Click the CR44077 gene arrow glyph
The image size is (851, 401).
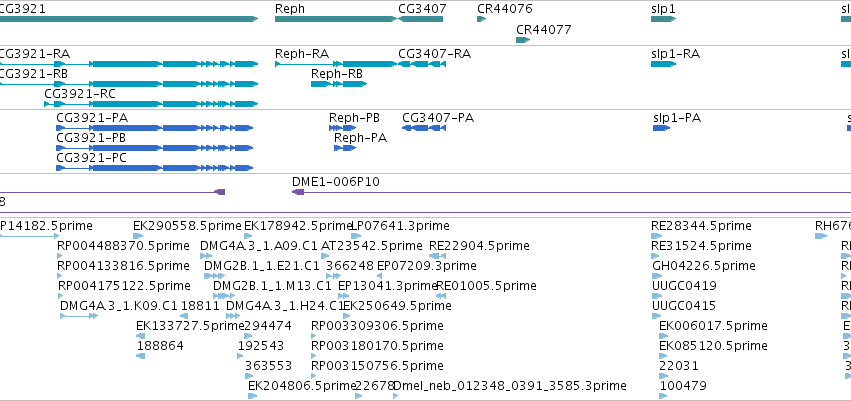coord(523,40)
